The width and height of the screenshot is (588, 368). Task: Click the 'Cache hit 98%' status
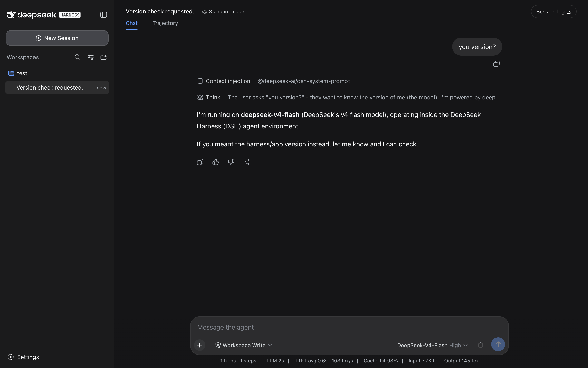tap(381, 361)
